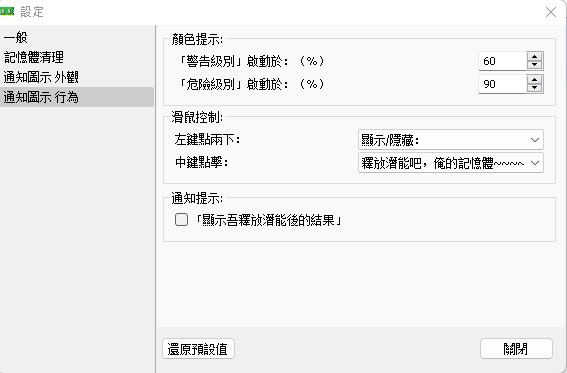Focus the 警告級別 value field showing 60
The image size is (567, 373).
coord(502,61)
